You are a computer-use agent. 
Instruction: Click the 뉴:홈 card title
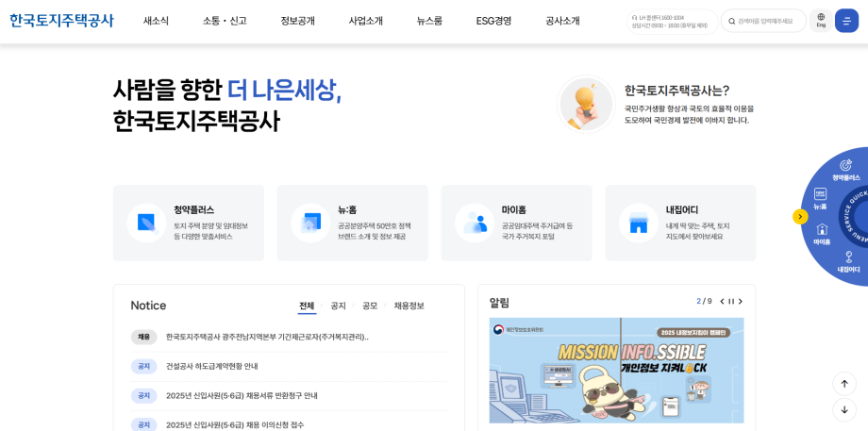[x=347, y=210]
